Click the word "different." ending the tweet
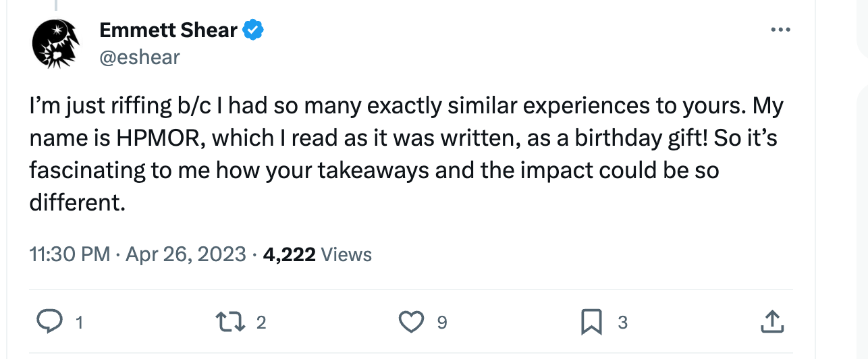The image size is (868, 359). [x=77, y=202]
